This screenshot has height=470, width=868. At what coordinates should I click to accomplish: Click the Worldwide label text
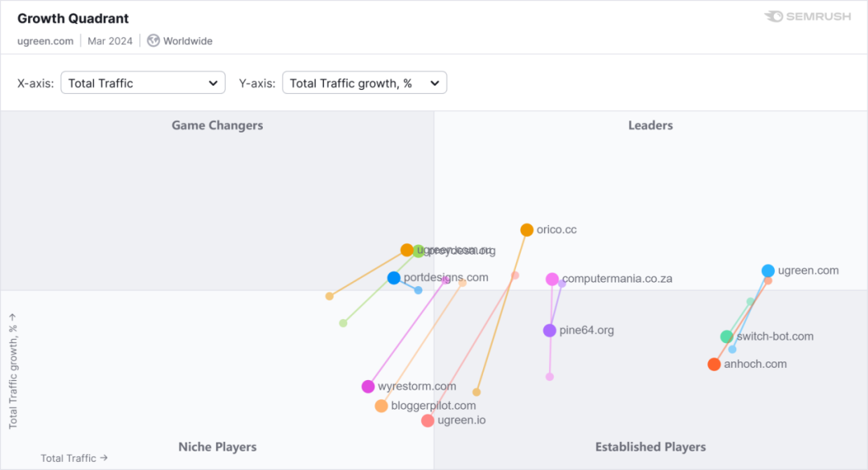click(x=187, y=41)
